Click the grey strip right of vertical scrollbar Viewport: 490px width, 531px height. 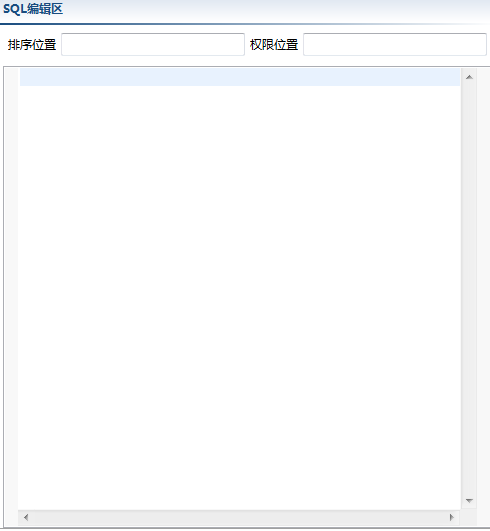[483, 296]
